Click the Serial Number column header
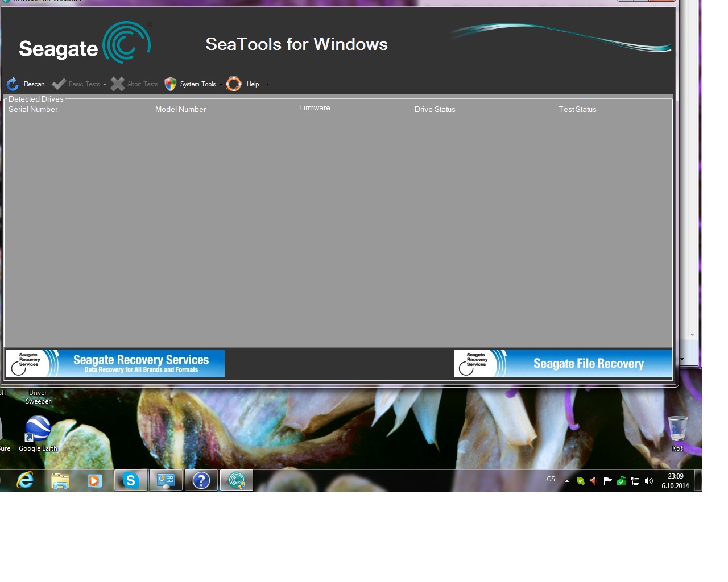Screen dimensions: 728x582 [x=33, y=109]
